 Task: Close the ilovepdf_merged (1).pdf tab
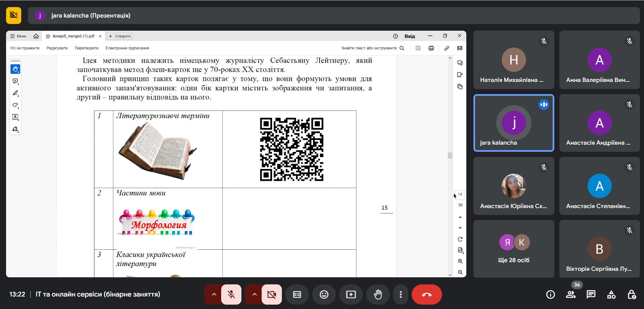100,36
